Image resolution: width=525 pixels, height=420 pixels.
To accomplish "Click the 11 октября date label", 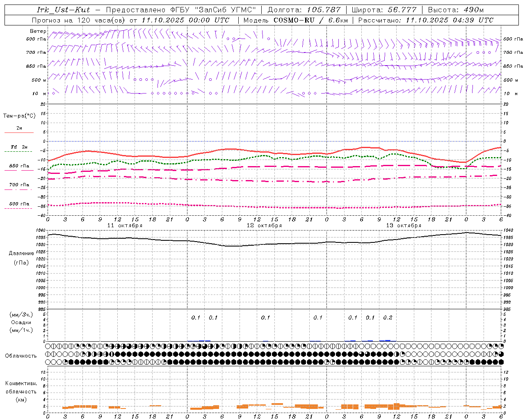I will (x=125, y=226).
